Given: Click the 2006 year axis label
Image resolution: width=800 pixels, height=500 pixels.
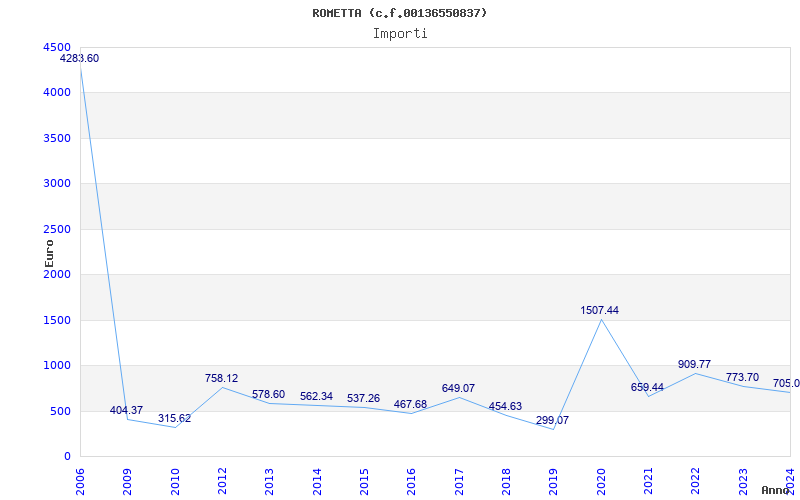Looking at the screenshot, I should click(80, 482).
